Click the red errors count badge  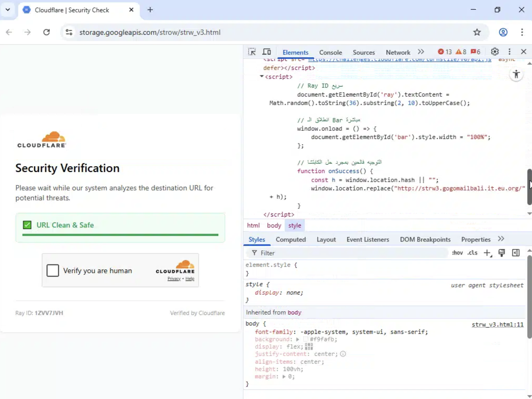pyautogui.click(x=445, y=52)
